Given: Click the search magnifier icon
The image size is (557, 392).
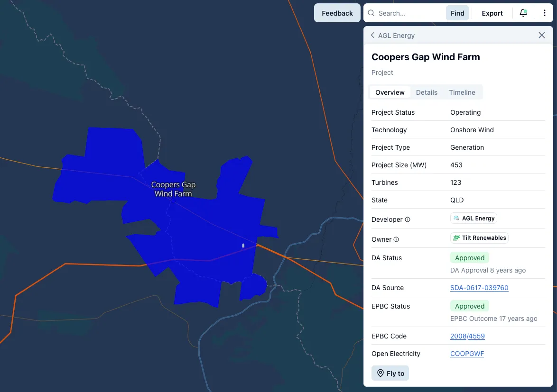Looking at the screenshot, I should tap(371, 13).
